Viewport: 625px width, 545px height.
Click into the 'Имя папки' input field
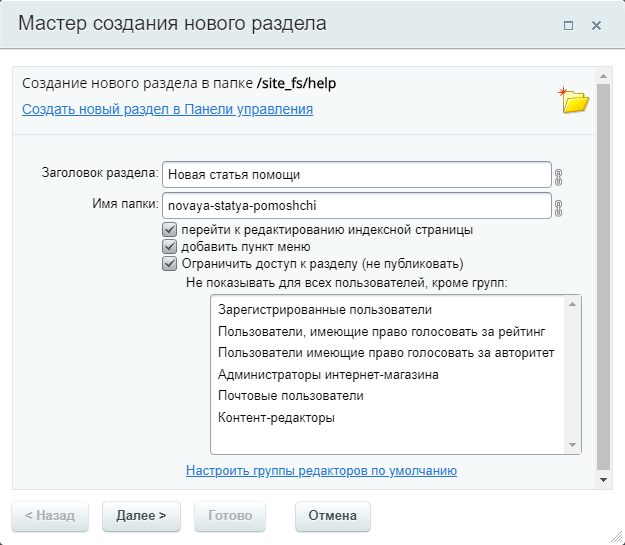tap(357, 206)
